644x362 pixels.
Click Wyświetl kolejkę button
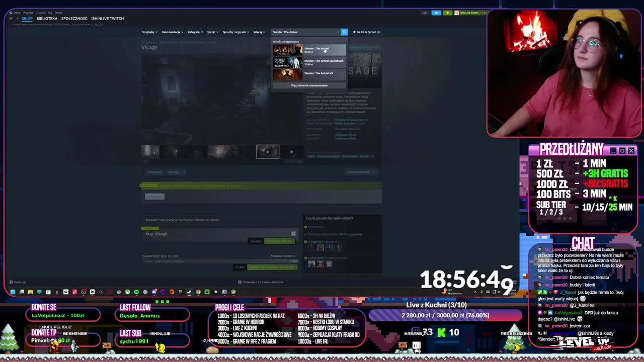click(x=361, y=172)
